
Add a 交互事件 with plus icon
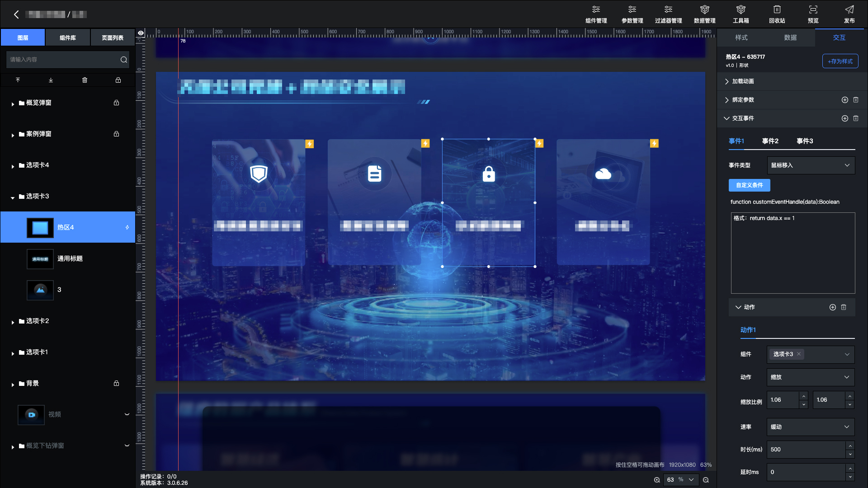coord(844,118)
